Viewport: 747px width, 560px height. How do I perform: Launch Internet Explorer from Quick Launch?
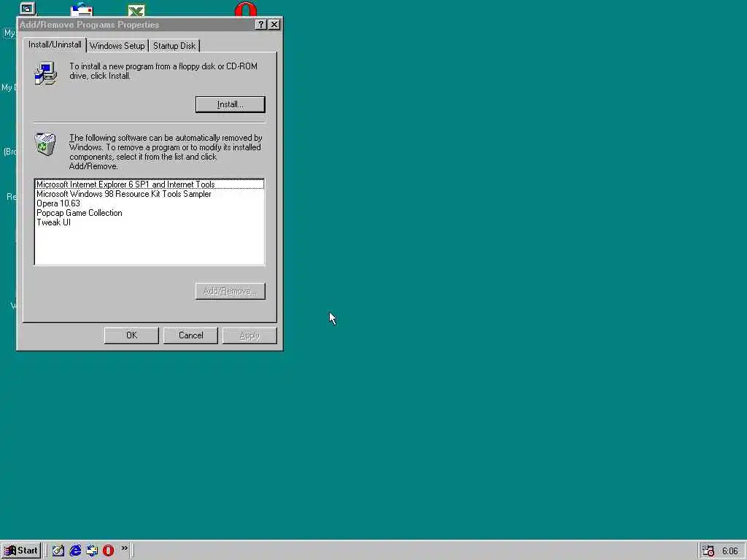75,551
